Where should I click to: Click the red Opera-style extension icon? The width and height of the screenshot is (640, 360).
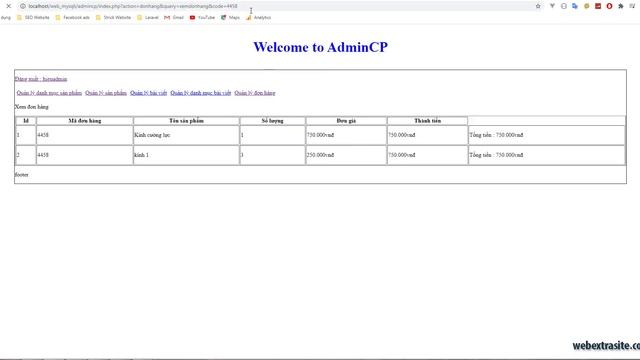(x=609, y=6)
